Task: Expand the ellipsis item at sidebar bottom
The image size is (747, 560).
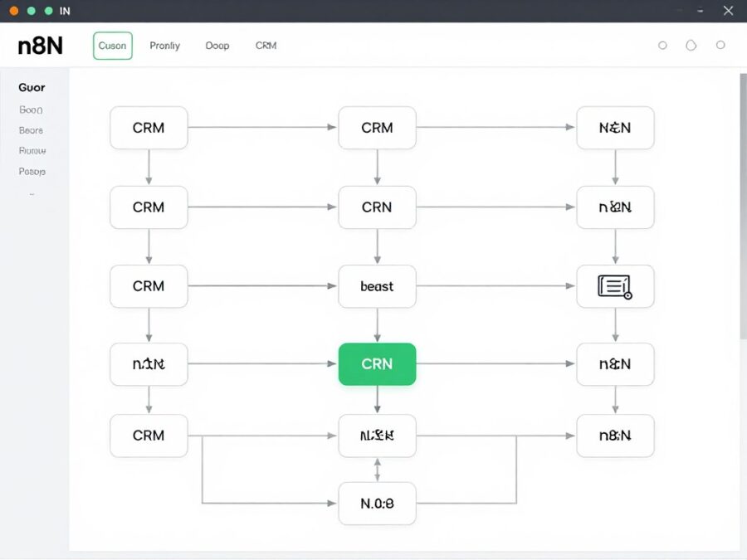Action: [x=32, y=193]
